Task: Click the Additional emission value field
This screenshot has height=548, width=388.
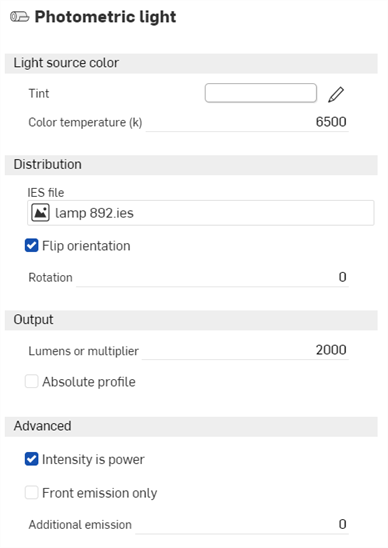Action: [x=242, y=524]
